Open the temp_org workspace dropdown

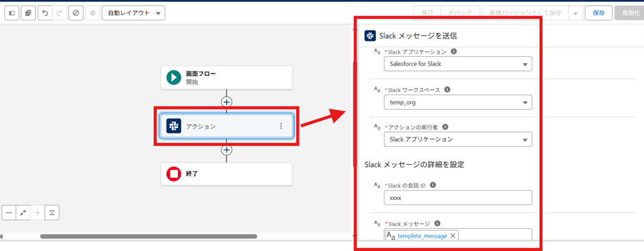[x=458, y=102]
